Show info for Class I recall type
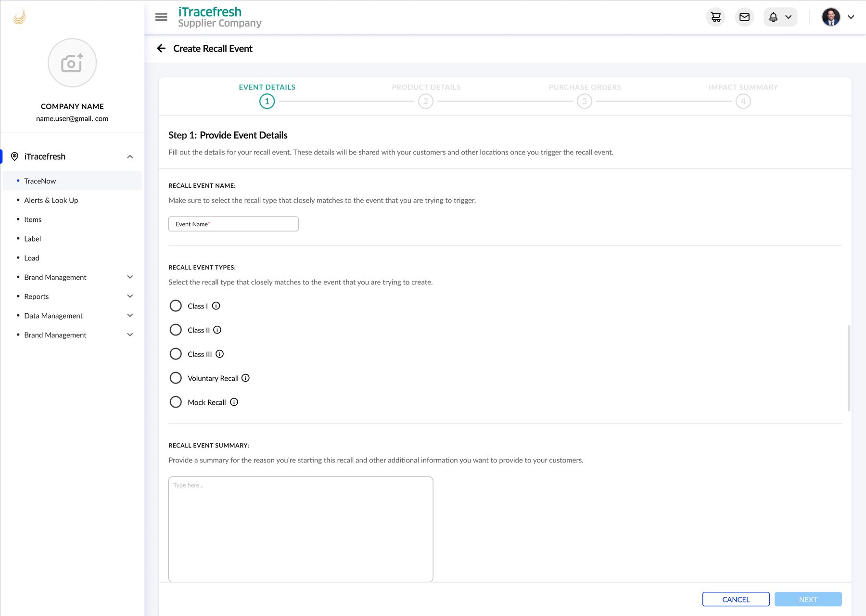866x616 pixels. (216, 306)
